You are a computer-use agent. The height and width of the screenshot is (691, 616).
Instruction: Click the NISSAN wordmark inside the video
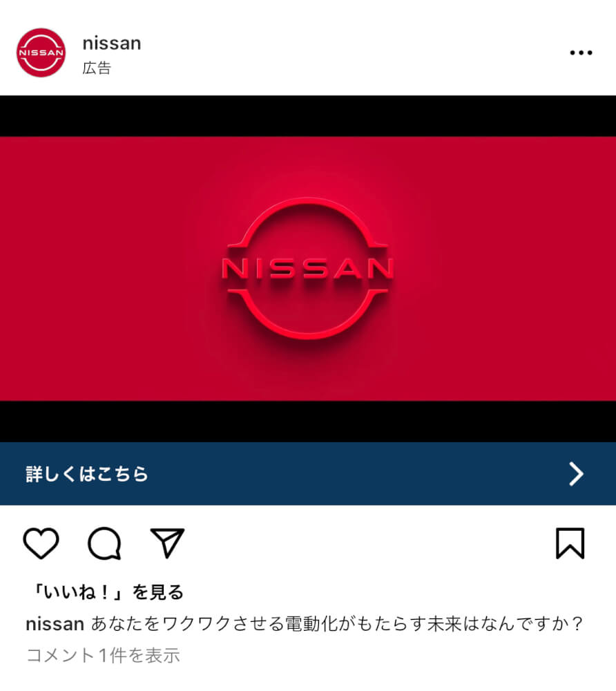point(307,269)
